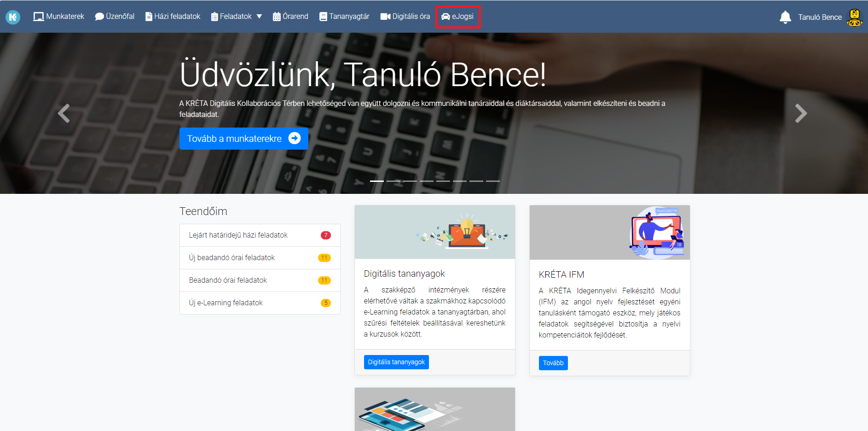Click the red badge showing 7
Image resolution: width=868 pixels, height=431 pixels.
click(x=326, y=235)
